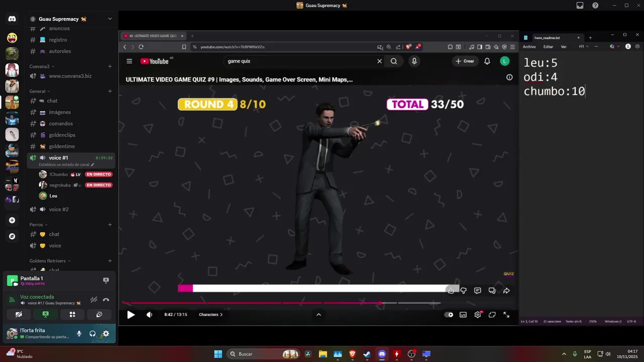Create channel in Perros category plus
644x362 pixels.
110,225
